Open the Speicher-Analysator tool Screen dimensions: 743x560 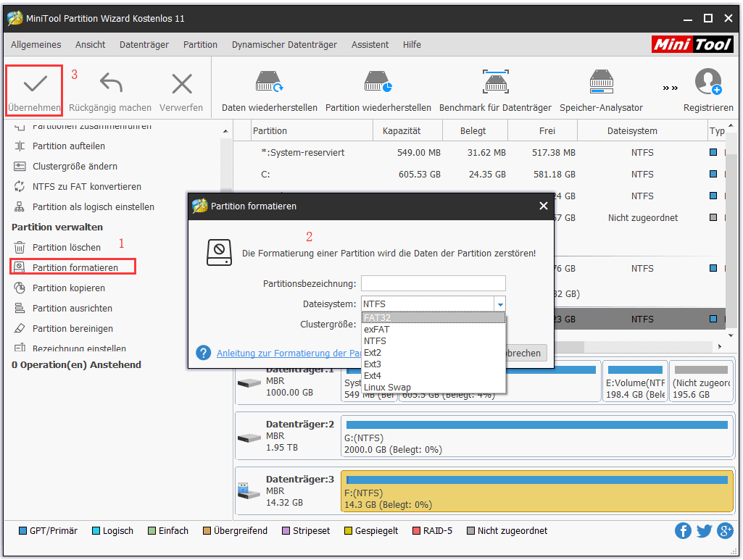601,83
